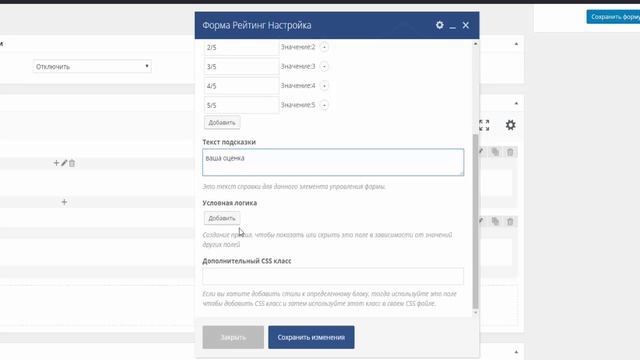Minimize the Форма Рейтинг Настройка dialog
640x360 pixels.
pos(452,26)
